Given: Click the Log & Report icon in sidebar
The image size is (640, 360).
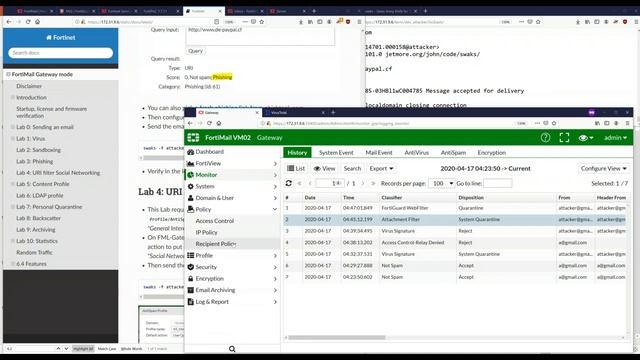Looking at the screenshot, I should (191, 302).
